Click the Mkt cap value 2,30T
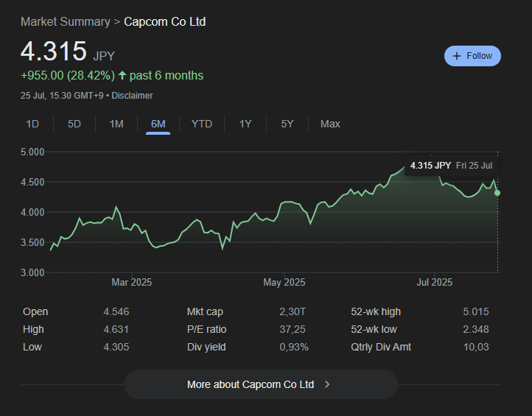 [x=293, y=311]
